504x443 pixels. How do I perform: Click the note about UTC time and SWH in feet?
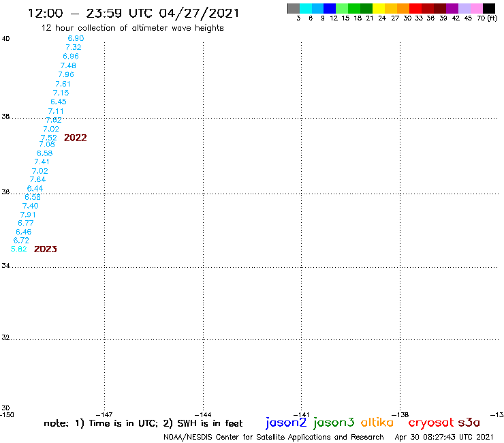(143, 423)
